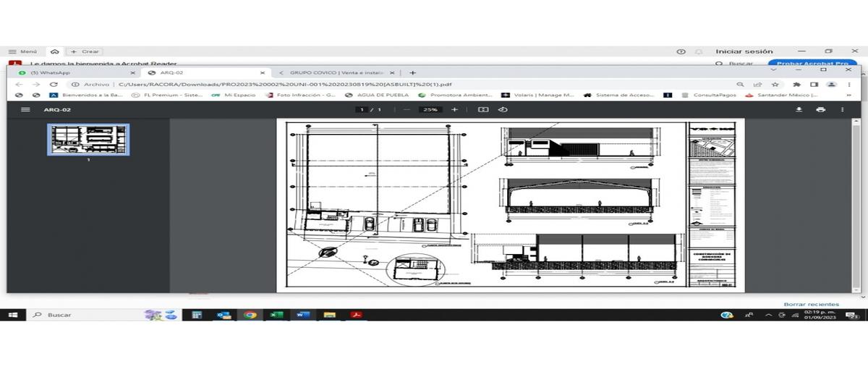Zoom in on the PDF drawing

[x=454, y=109]
